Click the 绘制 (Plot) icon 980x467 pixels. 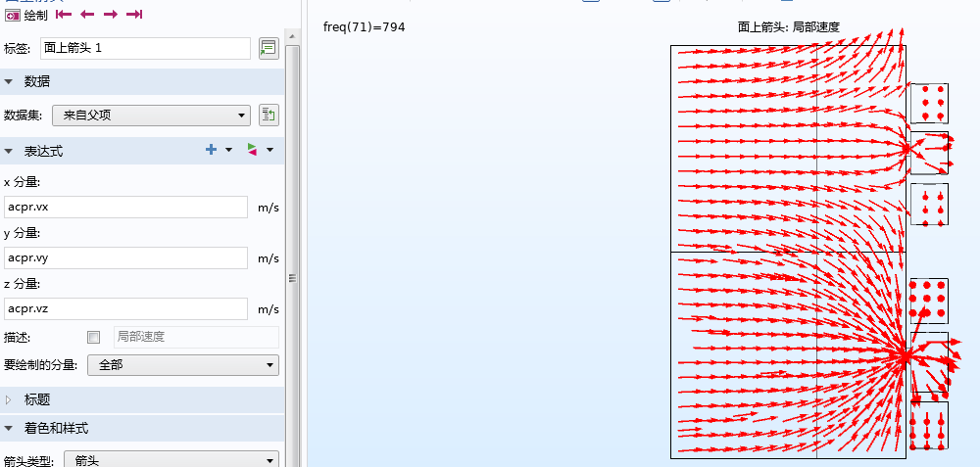click(12, 15)
